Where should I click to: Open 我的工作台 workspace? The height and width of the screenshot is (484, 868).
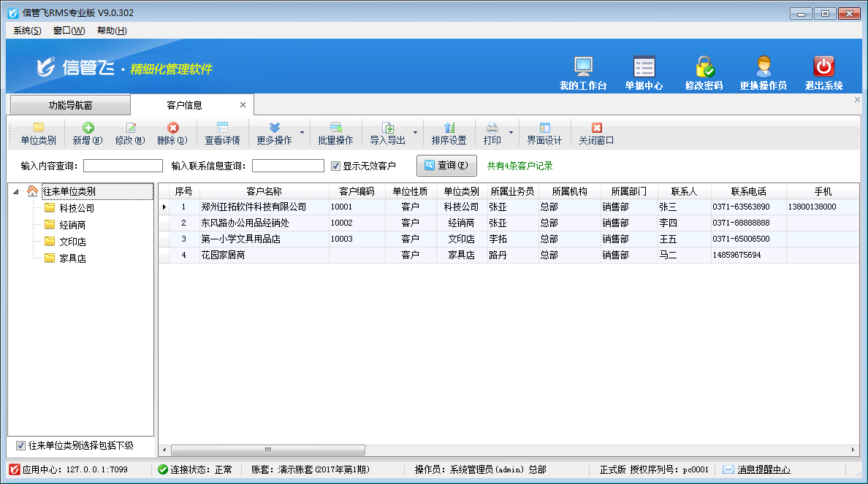(582, 69)
